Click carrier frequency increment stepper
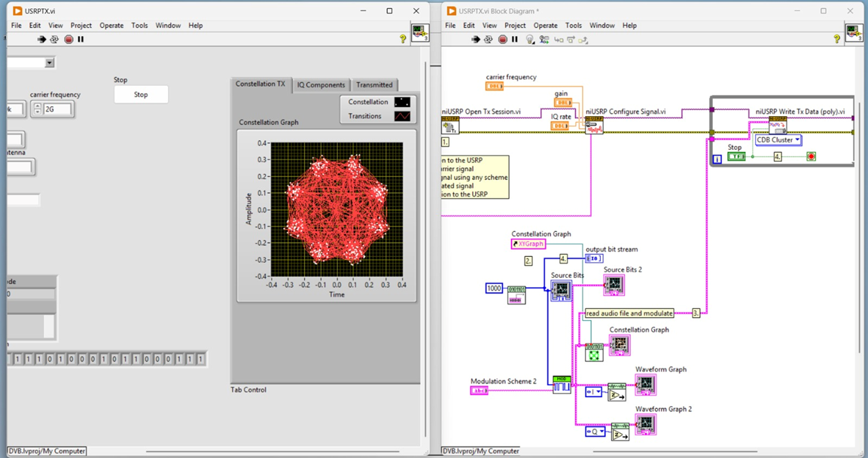 click(38, 106)
